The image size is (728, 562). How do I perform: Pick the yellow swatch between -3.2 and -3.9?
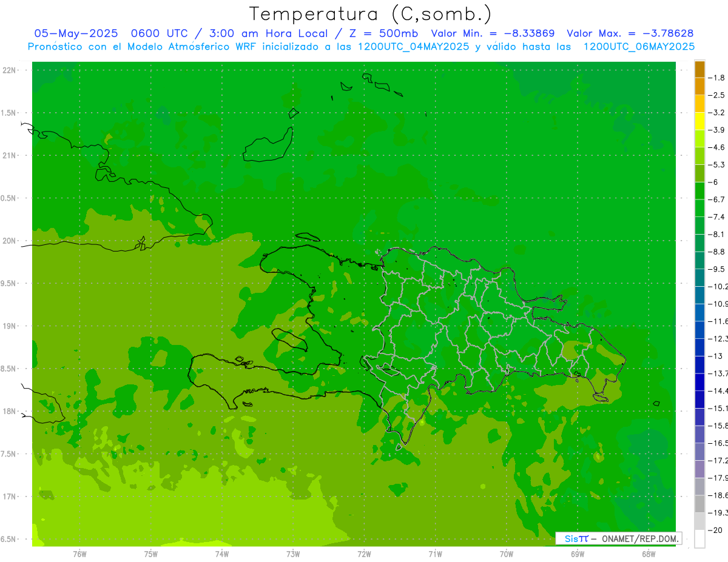coord(699,121)
